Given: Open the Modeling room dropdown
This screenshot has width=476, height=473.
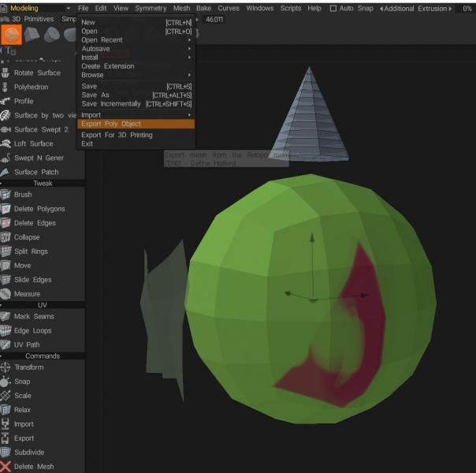Looking at the screenshot, I should point(68,9).
